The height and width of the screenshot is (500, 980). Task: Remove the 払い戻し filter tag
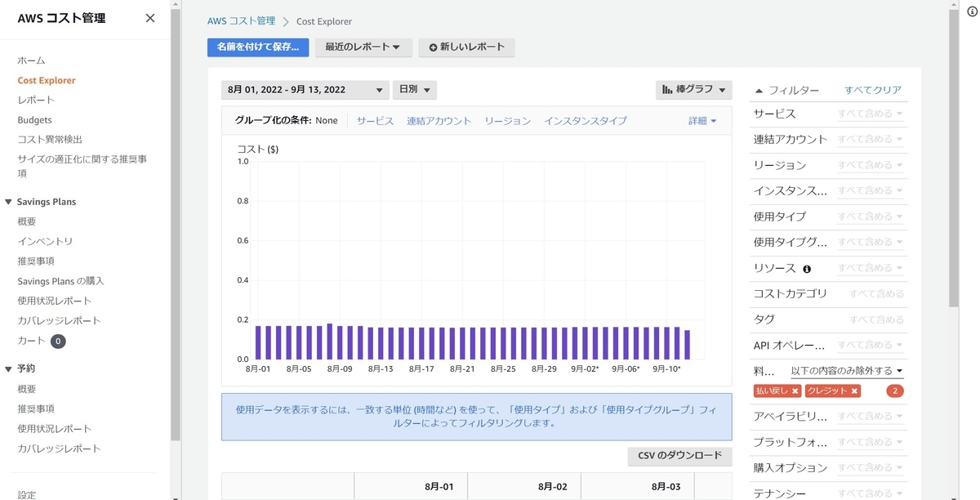coord(795,391)
